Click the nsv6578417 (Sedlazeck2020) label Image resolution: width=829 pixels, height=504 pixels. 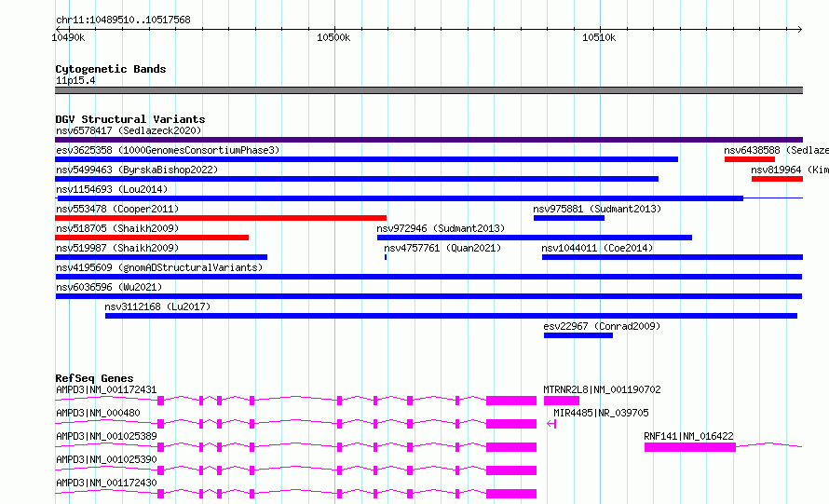129,130
